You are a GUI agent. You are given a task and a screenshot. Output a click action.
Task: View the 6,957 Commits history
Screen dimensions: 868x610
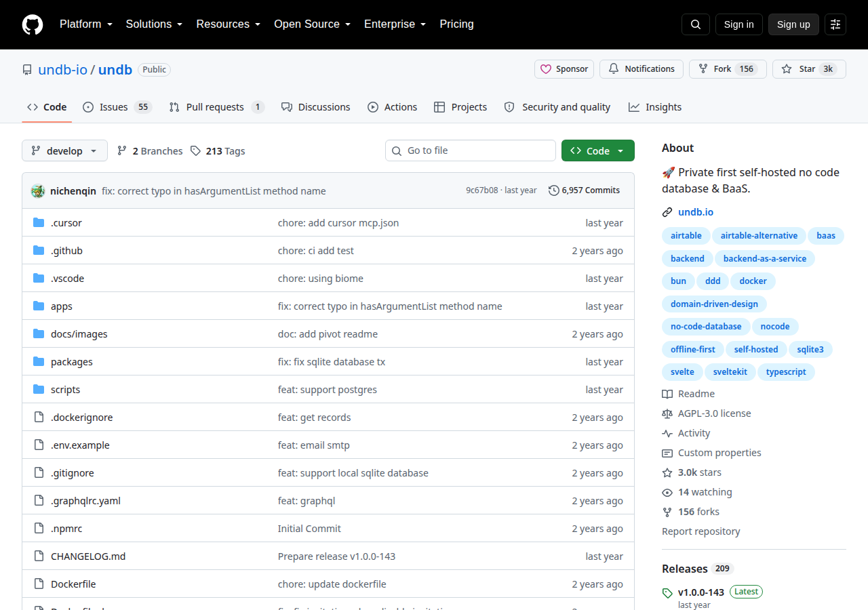[584, 190]
